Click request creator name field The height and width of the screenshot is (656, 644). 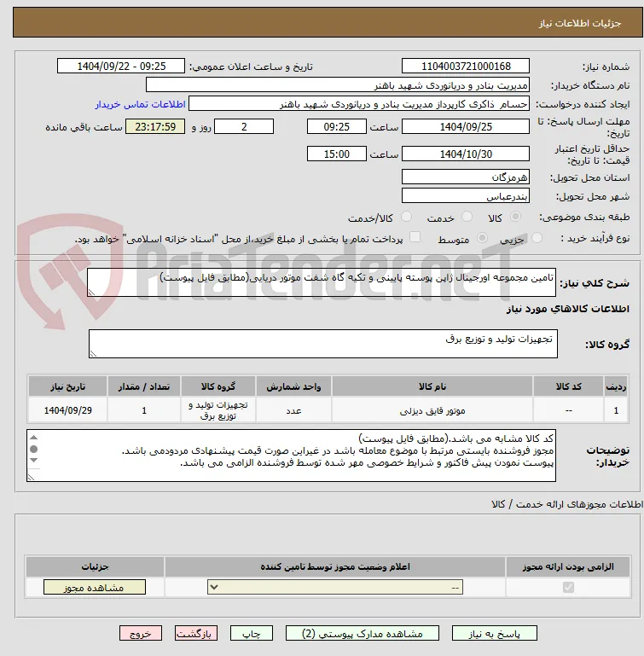coord(358,104)
